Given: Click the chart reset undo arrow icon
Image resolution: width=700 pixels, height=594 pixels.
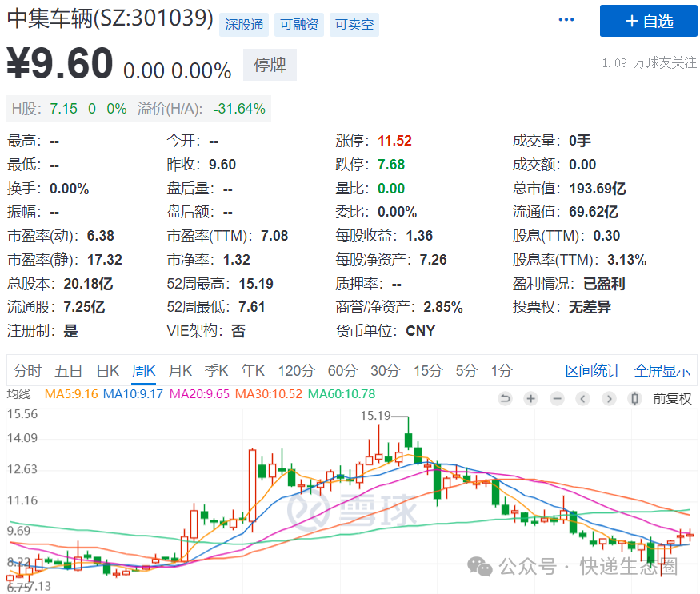Looking at the screenshot, I should (505, 398).
